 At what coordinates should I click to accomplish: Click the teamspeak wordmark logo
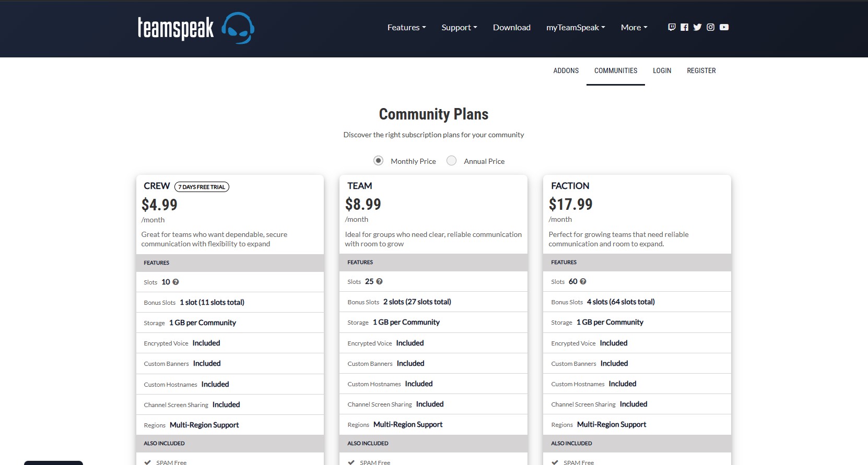click(176, 28)
